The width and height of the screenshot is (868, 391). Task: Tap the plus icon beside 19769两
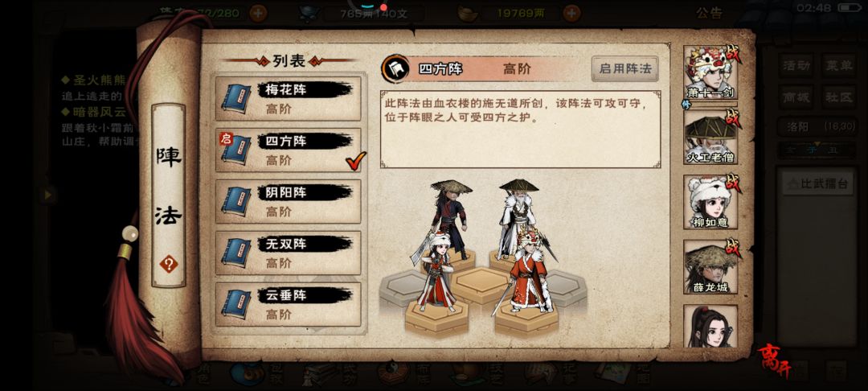(x=572, y=13)
